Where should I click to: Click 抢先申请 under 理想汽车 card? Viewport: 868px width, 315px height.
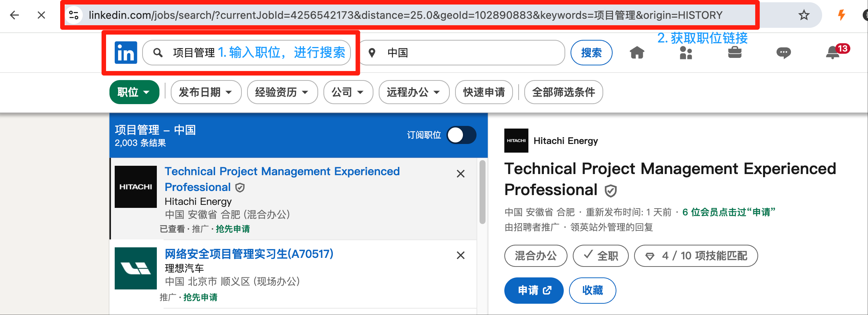pos(200,297)
